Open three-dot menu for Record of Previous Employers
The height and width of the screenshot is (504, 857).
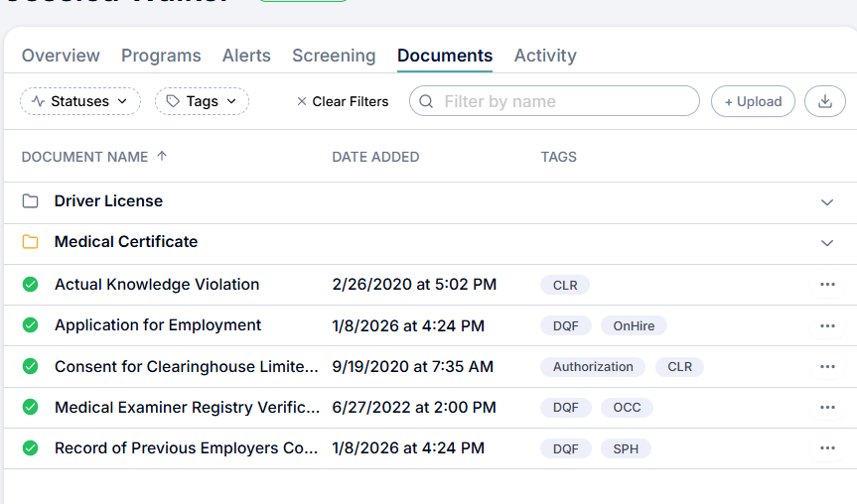(x=827, y=448)
